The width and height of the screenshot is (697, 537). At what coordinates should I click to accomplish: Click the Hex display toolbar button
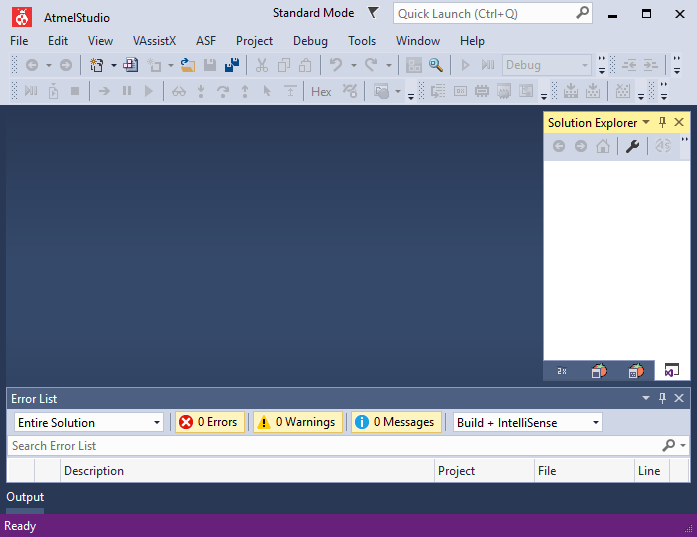coord(321,91)
